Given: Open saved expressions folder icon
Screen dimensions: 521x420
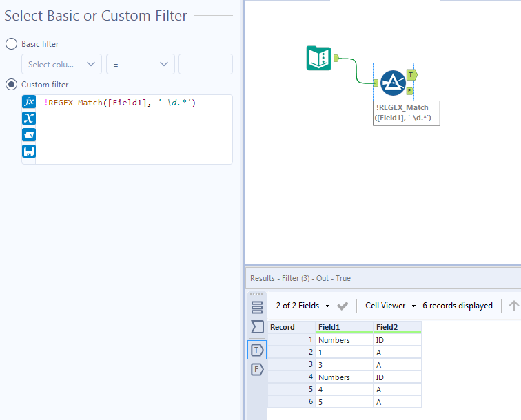Looking at the screenshot, I should pos(29,134).
